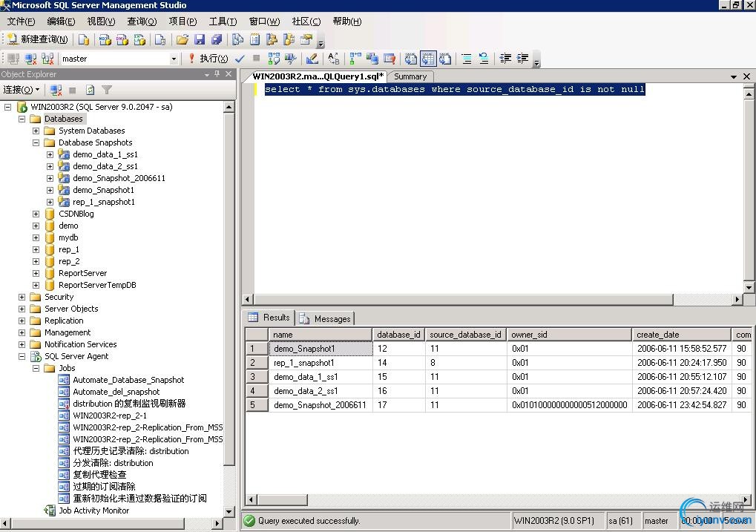756x532 pixels.
Task: Click the Increase Indent icon
Action: [x=522, y=59]
